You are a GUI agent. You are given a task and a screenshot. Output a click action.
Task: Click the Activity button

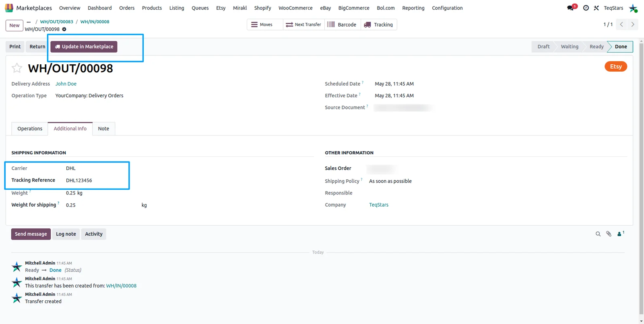click(x=94, y=234)
